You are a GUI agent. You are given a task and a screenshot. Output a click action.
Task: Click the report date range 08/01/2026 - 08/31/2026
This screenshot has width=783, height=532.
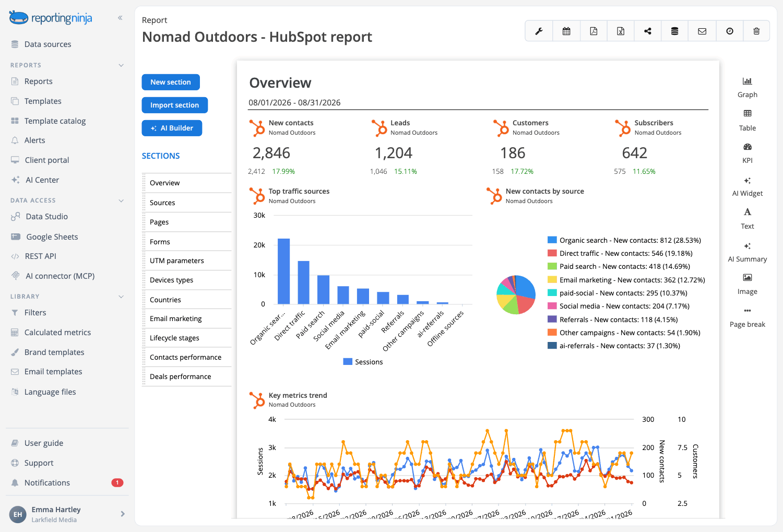294,102
